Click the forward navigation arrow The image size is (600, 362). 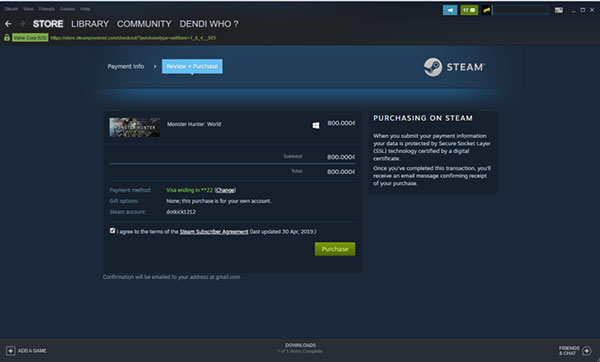[22, 24]
